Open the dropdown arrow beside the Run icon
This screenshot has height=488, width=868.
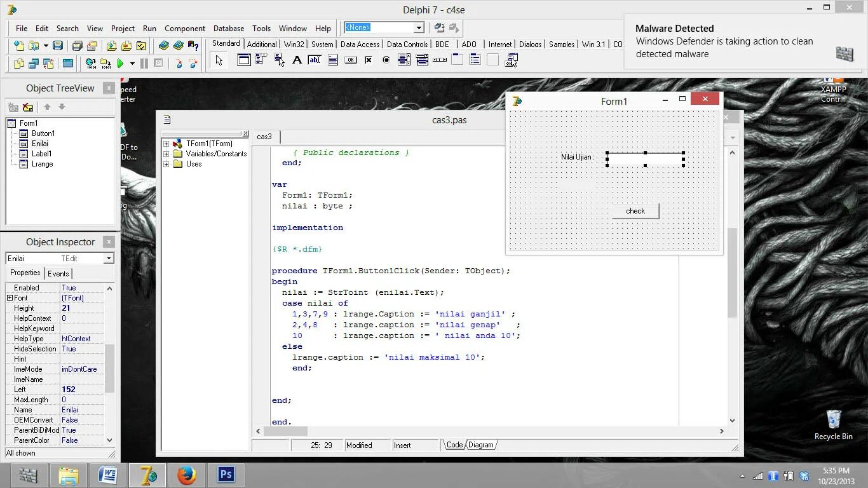132,63
